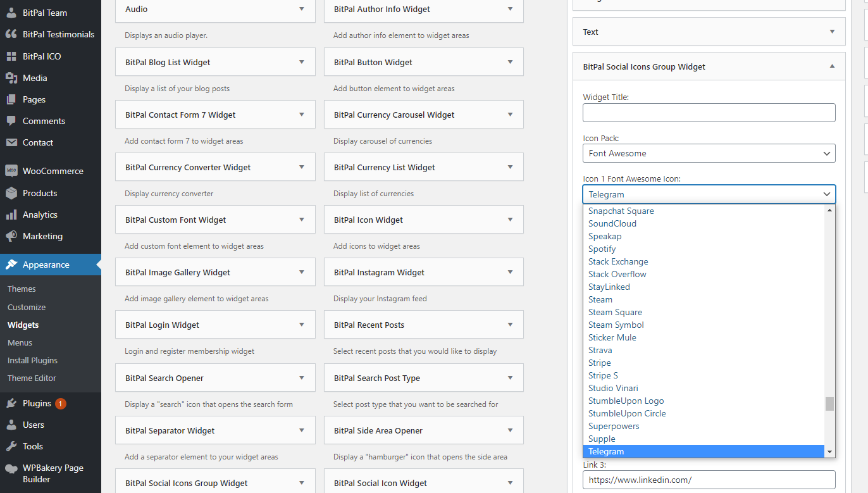
Task: Click the WPBakery Page Builder icon
Action: pyautogui.click(x=11, y=468)
